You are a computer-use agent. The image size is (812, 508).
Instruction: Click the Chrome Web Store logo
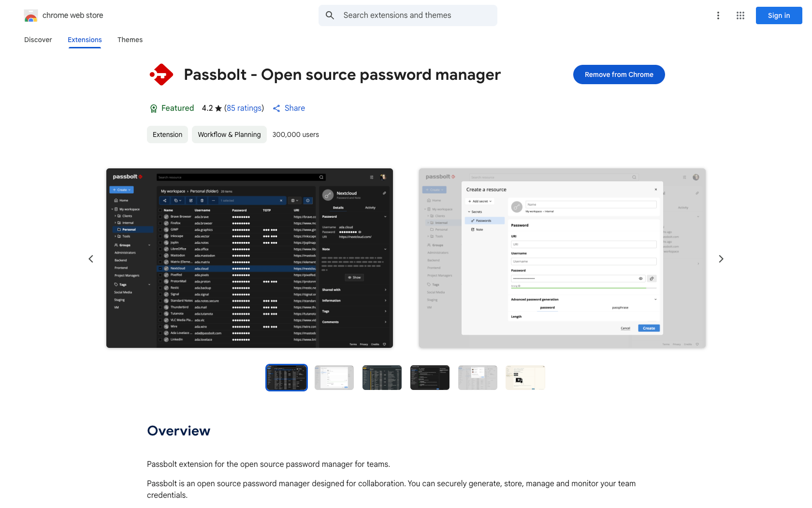tap(31, 16)
